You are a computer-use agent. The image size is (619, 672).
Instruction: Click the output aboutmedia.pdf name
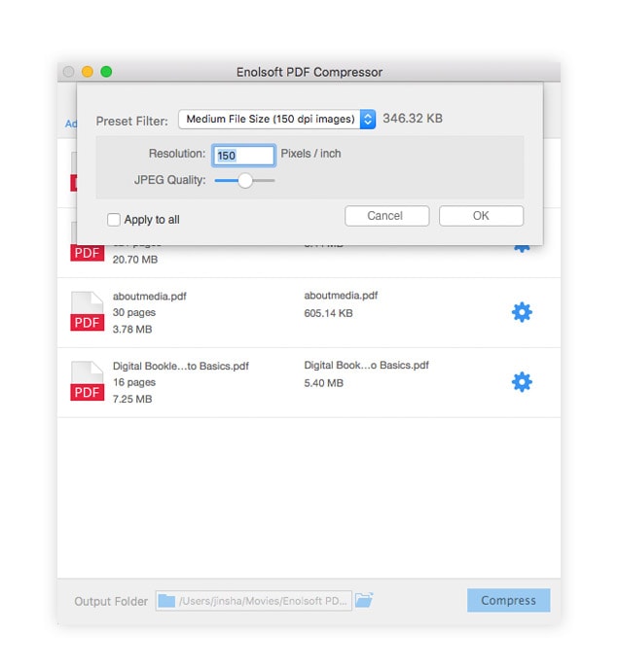click(x=341, y=296)
